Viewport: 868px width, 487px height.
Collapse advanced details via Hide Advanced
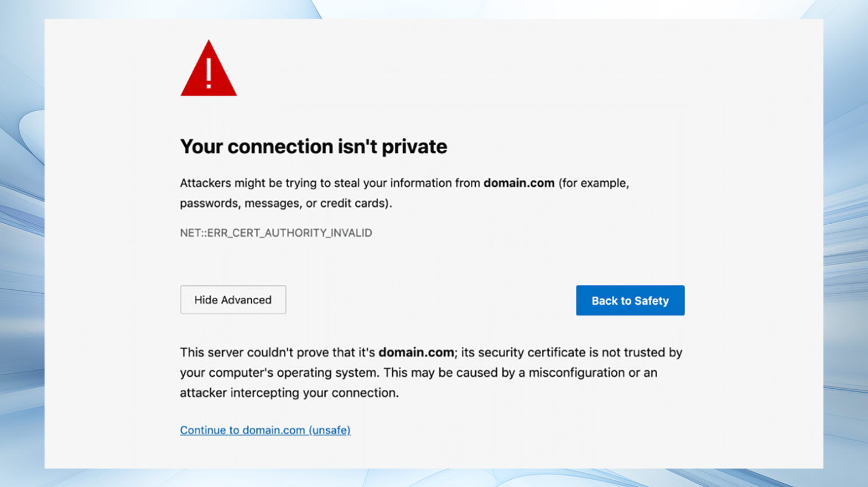tap(233, 299)
